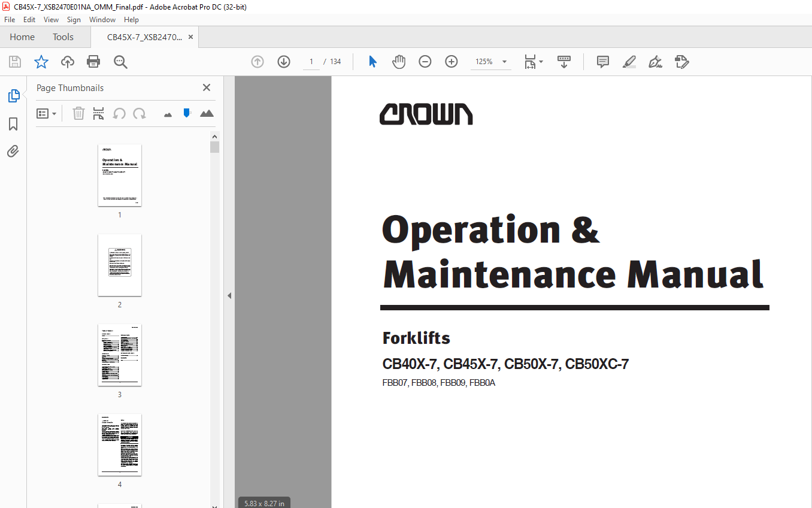Open thumbnail options dropdown menu
This screenshot has width=812, height=508.
pyautogui.click(x=47, y=113)
